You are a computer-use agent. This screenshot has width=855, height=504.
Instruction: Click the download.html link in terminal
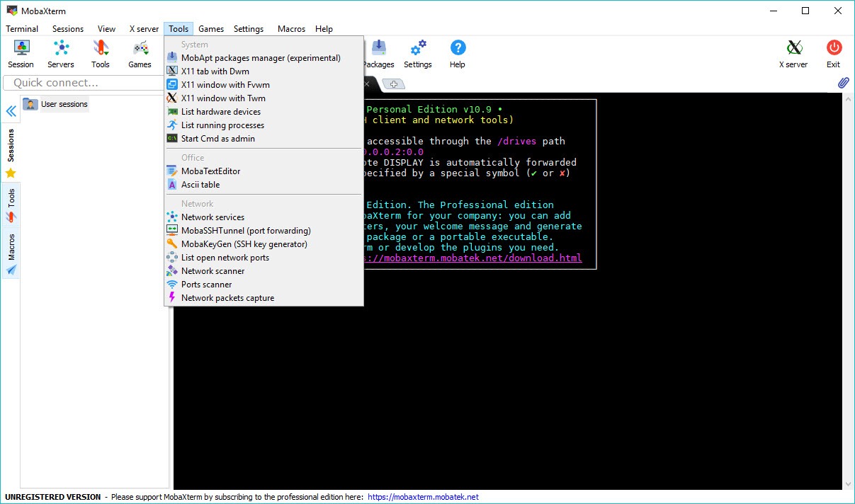474,258
